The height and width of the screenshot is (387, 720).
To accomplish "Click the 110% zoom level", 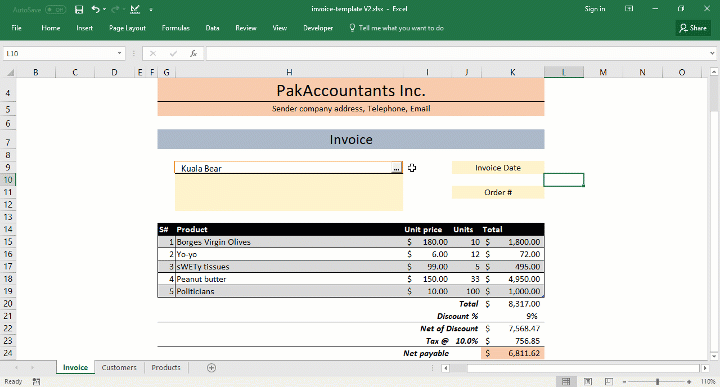I will (708, 381).
